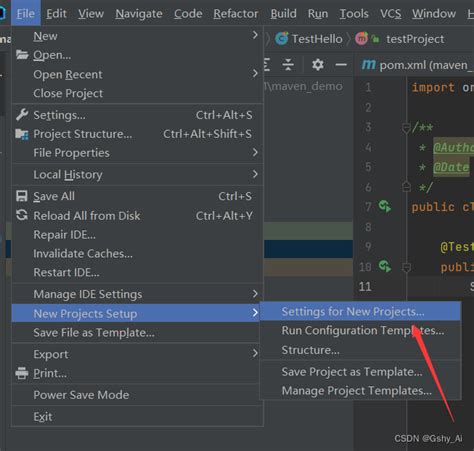Click the TestHello class icon in the breadcrumb
The height and width of the screenshot is (451, 474).
pyautogui.click(x=282, y=39)
